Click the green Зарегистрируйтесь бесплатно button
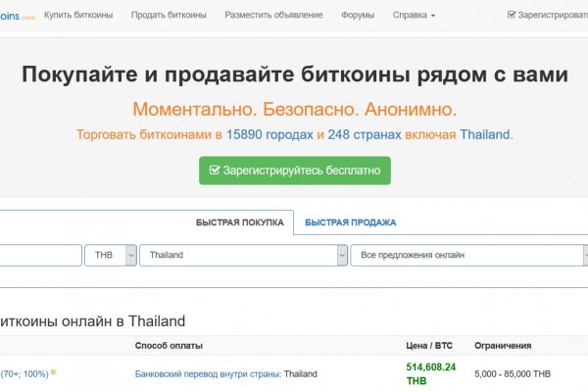The width and height of the screenshot is (588, 392). pyautogui.click(x=295, y=170)
